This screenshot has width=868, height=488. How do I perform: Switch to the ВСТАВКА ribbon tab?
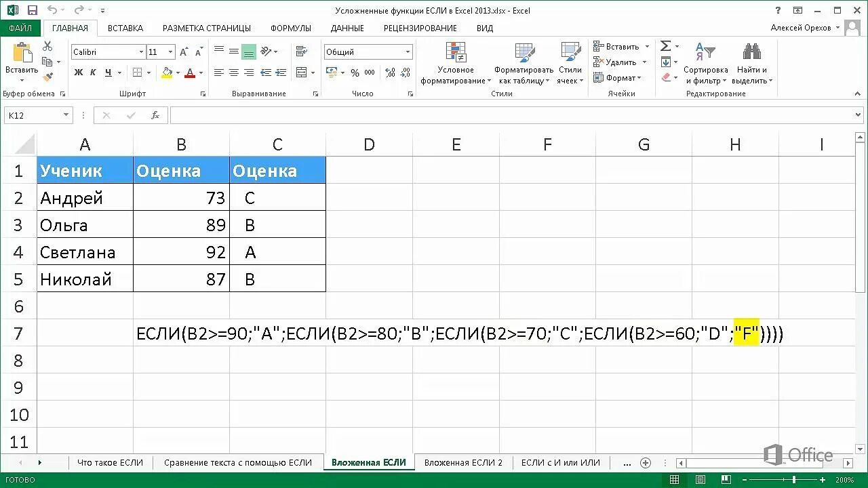point(125,28)
